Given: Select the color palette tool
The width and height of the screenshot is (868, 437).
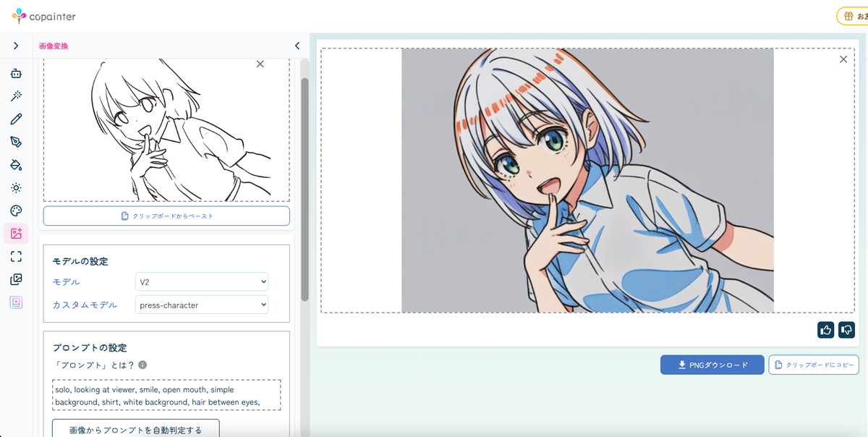Looking at the screenshot, I should tap(16, 211).
